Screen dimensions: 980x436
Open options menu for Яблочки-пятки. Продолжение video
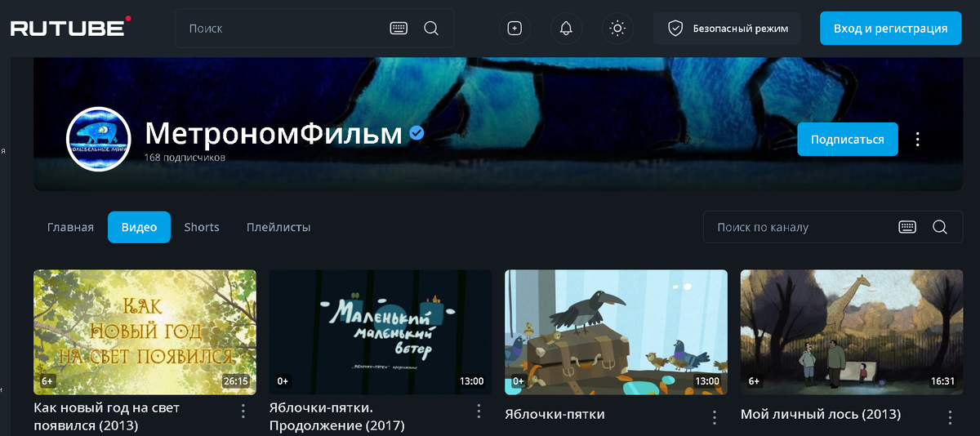(x=479, y=412)
